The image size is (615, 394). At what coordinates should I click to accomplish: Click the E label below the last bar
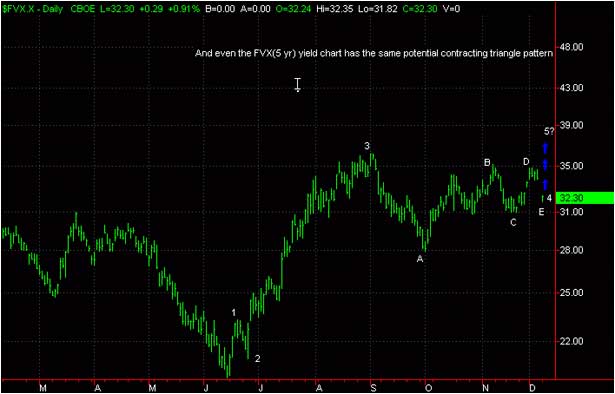[x=541, y=212]
